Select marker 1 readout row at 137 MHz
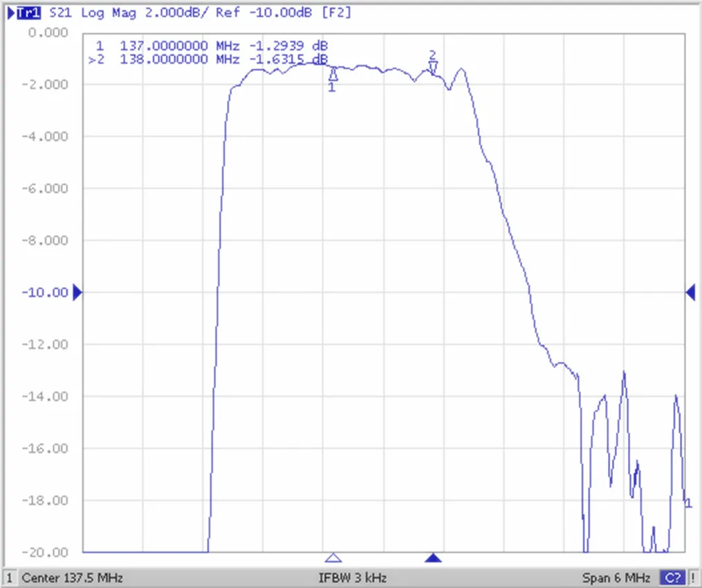This screenshot has width=702, height=588. (x=212, y=45)
